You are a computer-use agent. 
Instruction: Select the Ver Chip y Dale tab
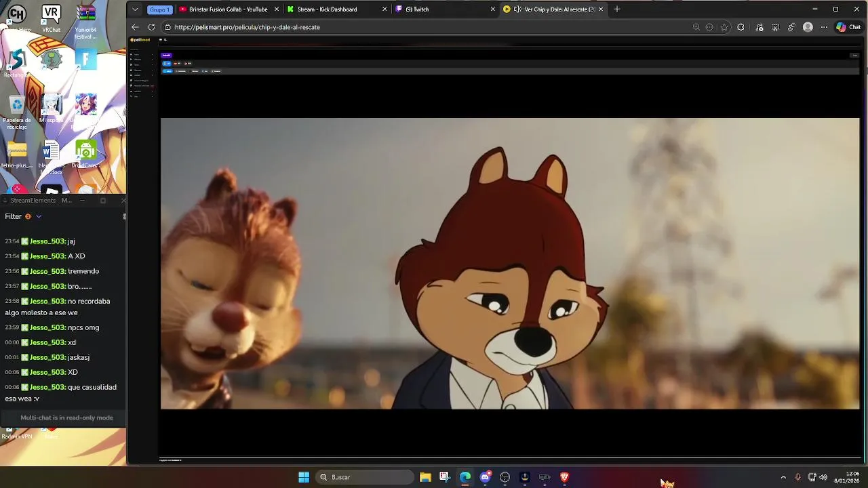553,9
